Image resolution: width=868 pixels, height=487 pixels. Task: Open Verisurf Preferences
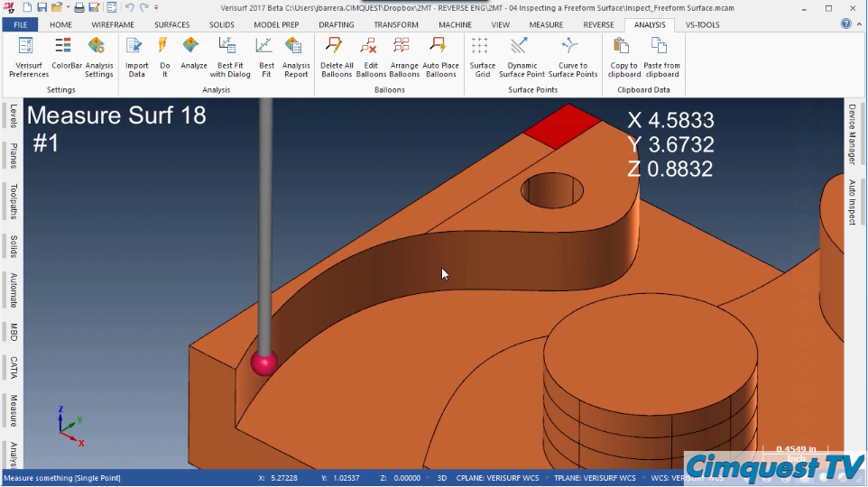29,57
